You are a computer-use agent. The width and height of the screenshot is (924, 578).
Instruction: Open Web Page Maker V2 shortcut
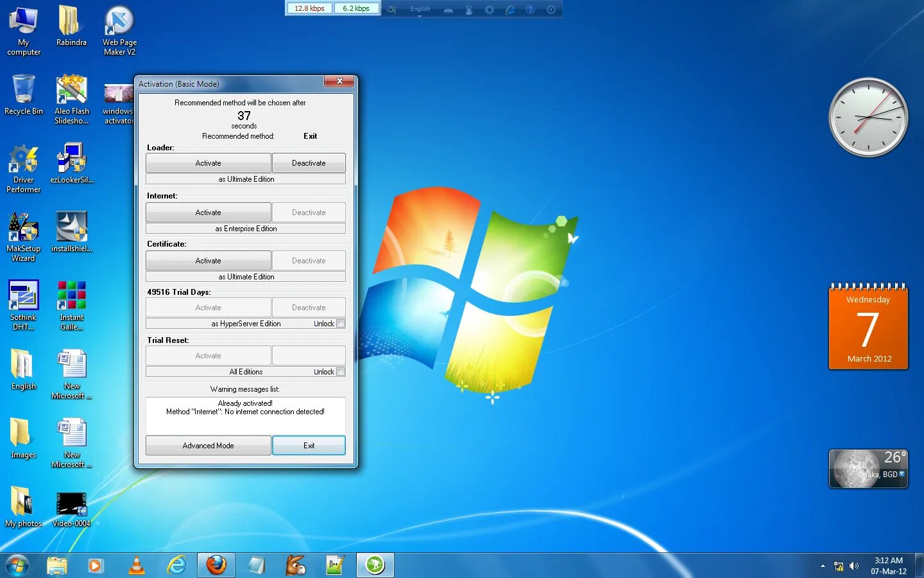pos(119,31)
